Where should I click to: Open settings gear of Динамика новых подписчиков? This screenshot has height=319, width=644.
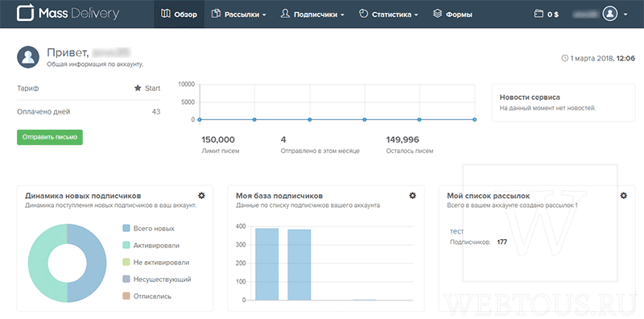pos(201,195)
